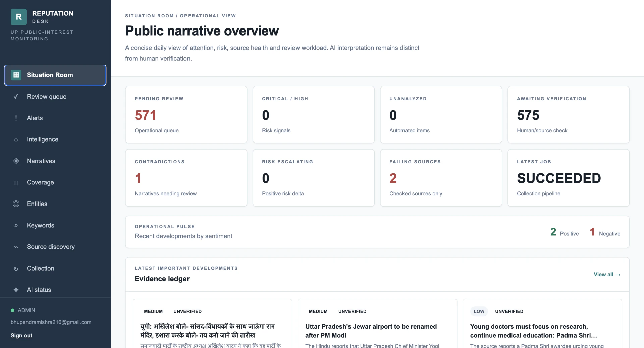Click the Narratives diamond icon
This screenshot has height=348, width=644.
click(x=16, y=161)
